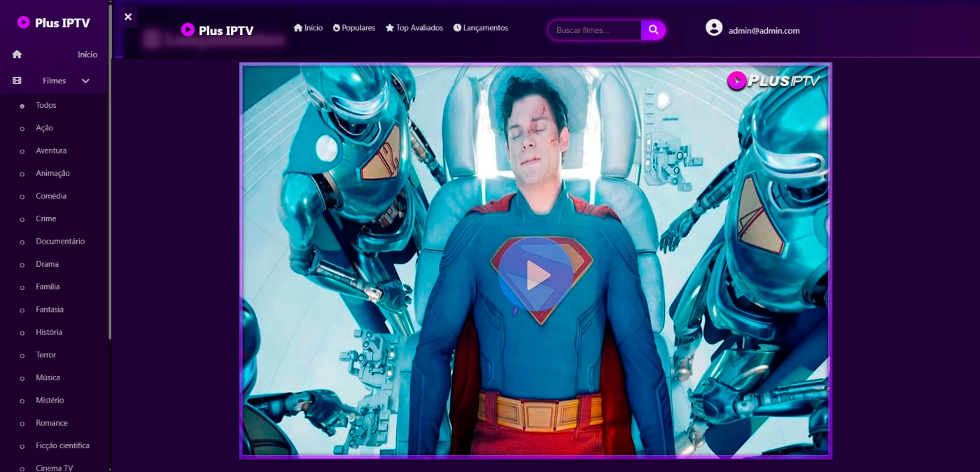Select Documentário movie category
This screenshot has height=472, width=980.
click(60, 242)
